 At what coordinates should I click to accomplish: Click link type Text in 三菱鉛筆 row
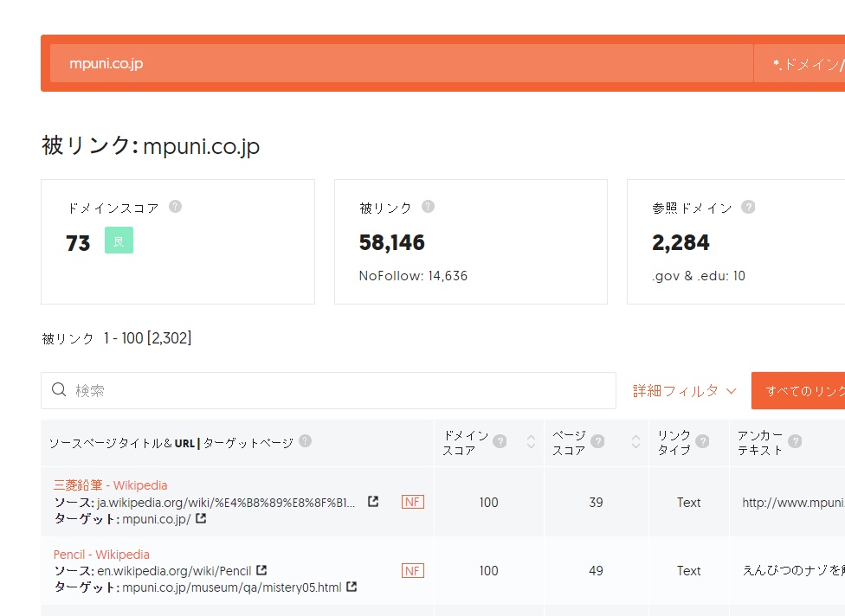[688, 503]
